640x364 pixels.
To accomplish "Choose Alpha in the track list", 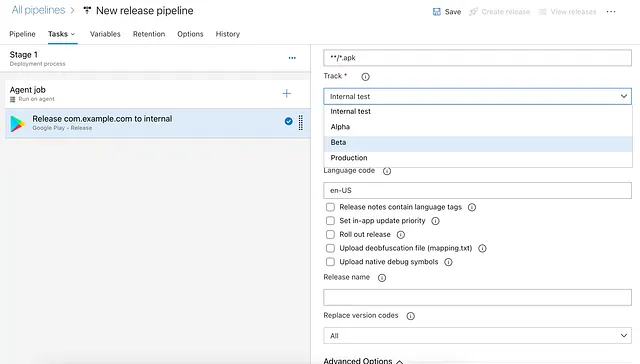I will point(478,127).
